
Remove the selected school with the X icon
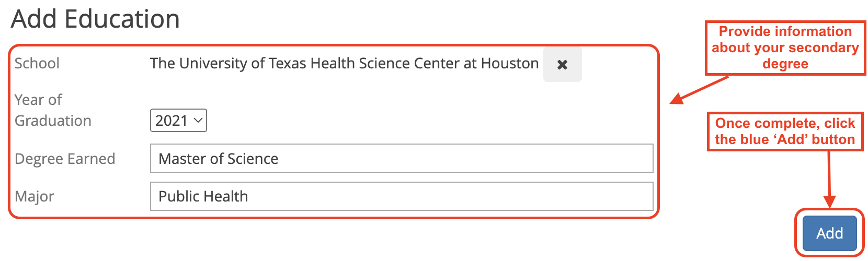coord(562,65)
